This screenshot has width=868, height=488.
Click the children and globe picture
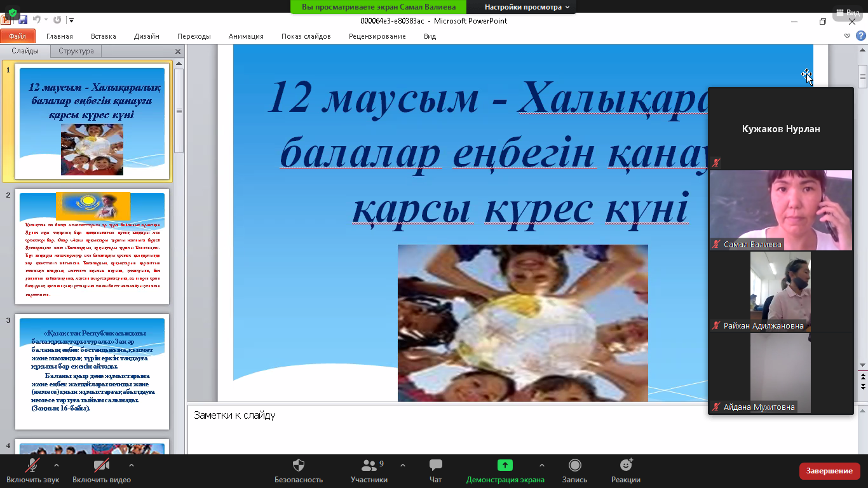pos(523,323)
